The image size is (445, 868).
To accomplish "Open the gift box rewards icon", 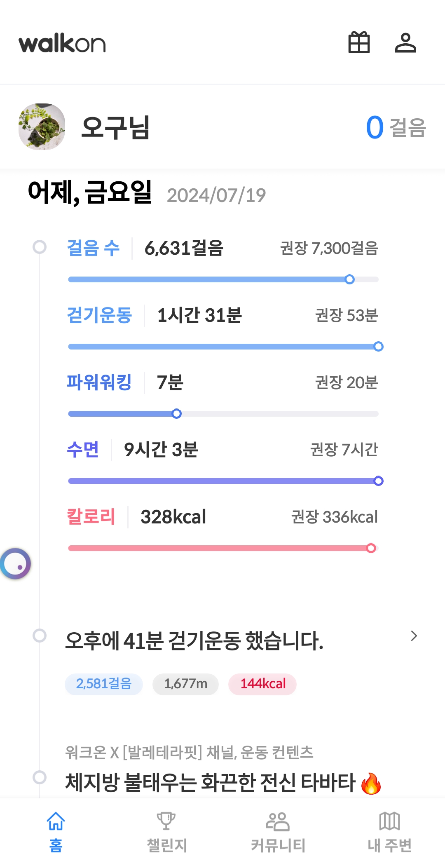I will (x=359, y=43).
